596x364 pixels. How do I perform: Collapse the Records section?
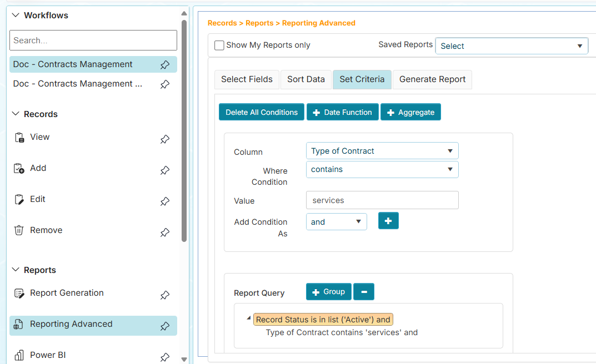(x=15, y=114)
